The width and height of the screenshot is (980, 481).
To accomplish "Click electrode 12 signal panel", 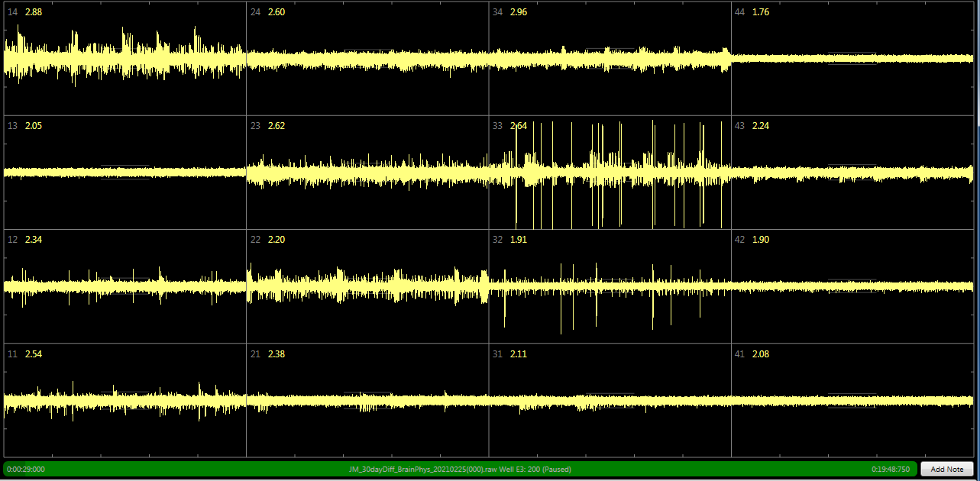I will pyautogui.click(x=125, y=286).
